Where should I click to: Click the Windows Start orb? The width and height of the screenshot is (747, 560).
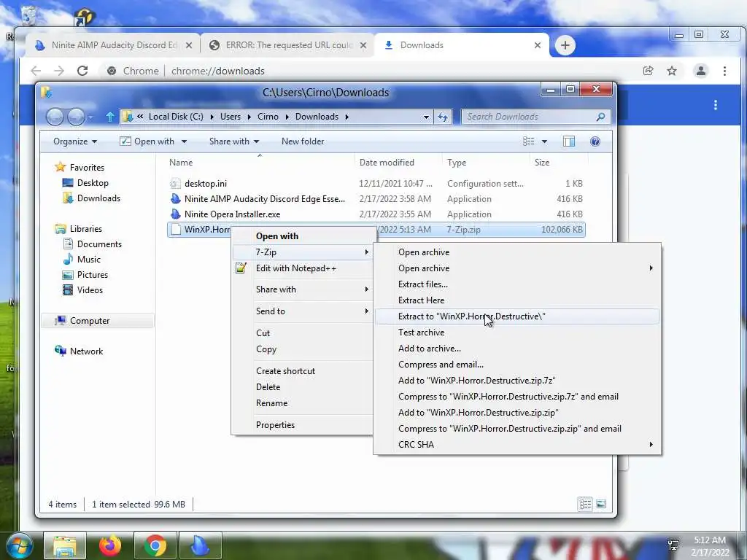click(x=18, y=545)
